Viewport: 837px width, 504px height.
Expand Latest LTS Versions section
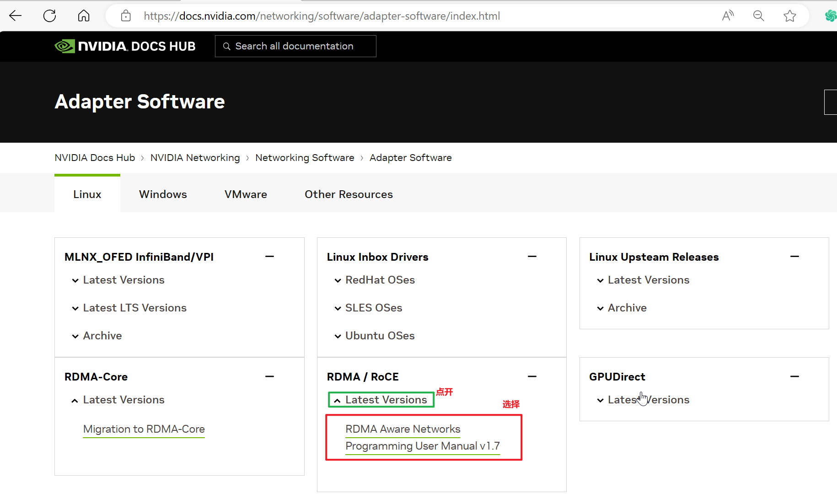click(129, 308)
